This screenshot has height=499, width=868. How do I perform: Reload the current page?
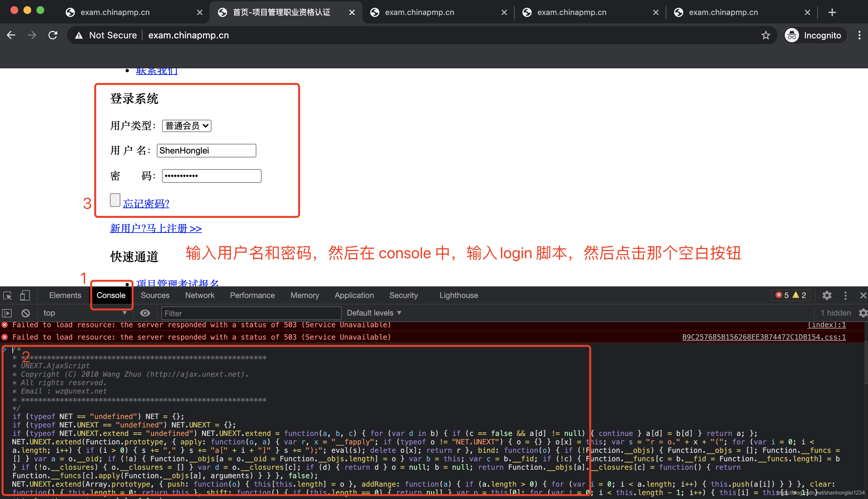click(53, 35)
